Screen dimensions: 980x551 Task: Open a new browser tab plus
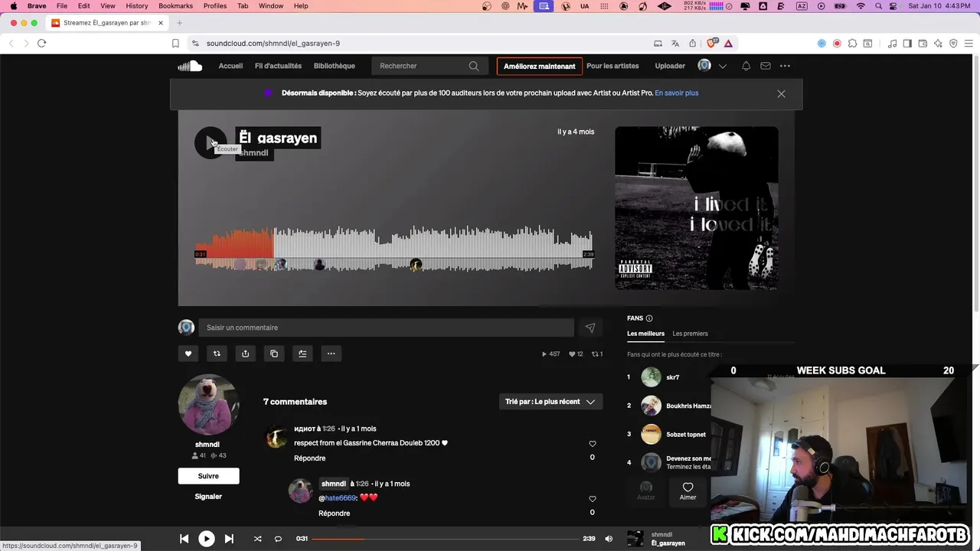(x=180, y=23)
